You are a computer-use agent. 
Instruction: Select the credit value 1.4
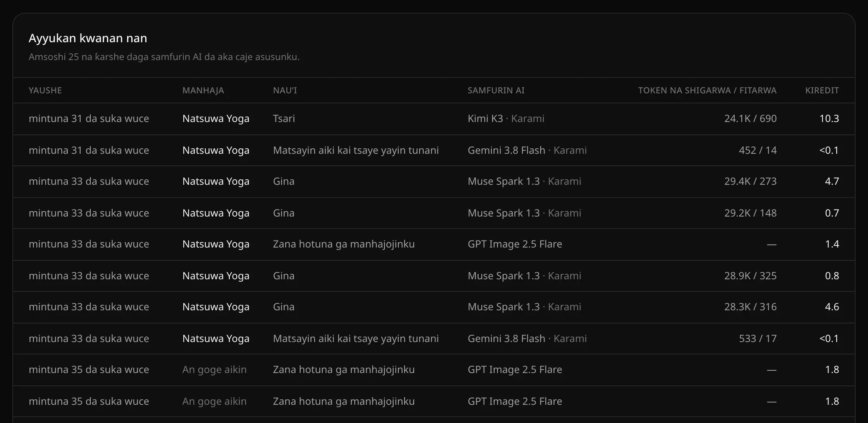pos(832,244)
